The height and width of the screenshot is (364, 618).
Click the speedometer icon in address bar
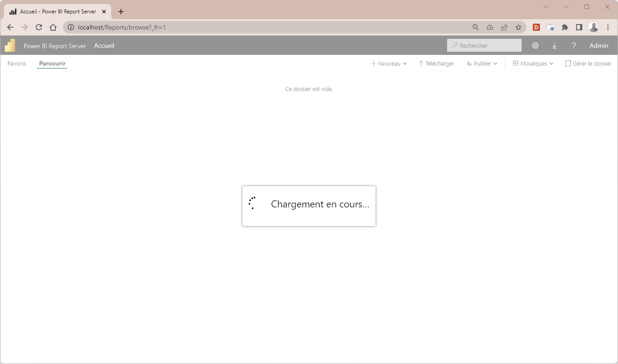coord(490,27)
